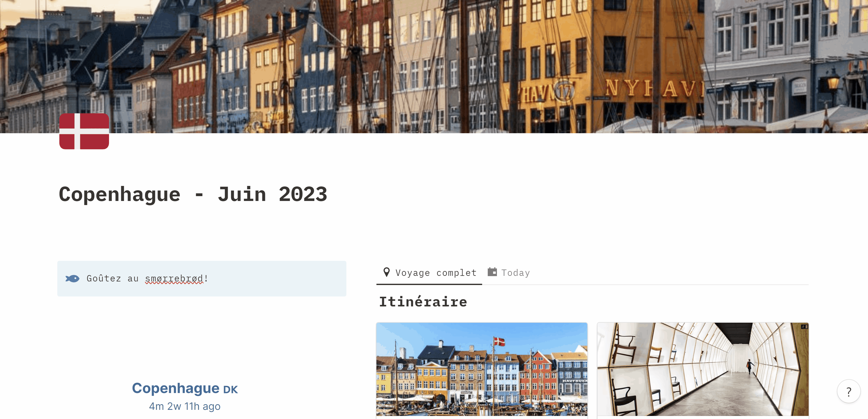The width and height of the screenshot is (868, 419).
Task: Click the Itinéraire heading
Action: click(x=423, y=302)
